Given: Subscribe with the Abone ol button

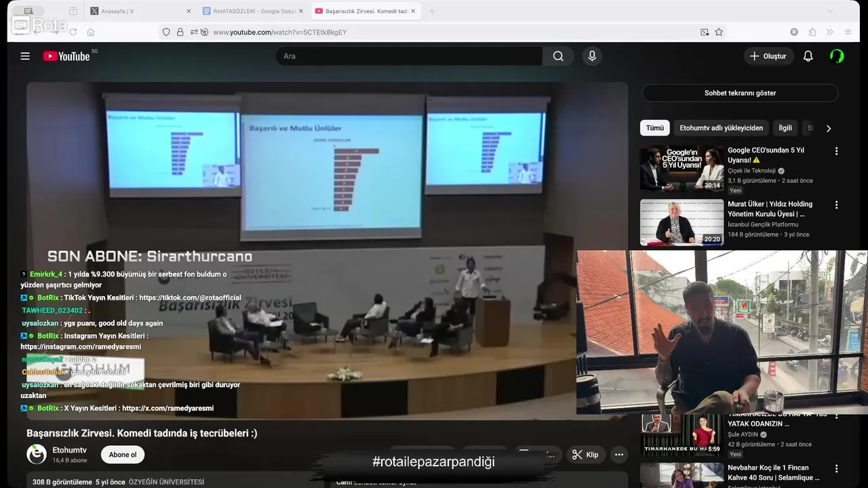Looking at the screenshot, I should pos(123,455).
